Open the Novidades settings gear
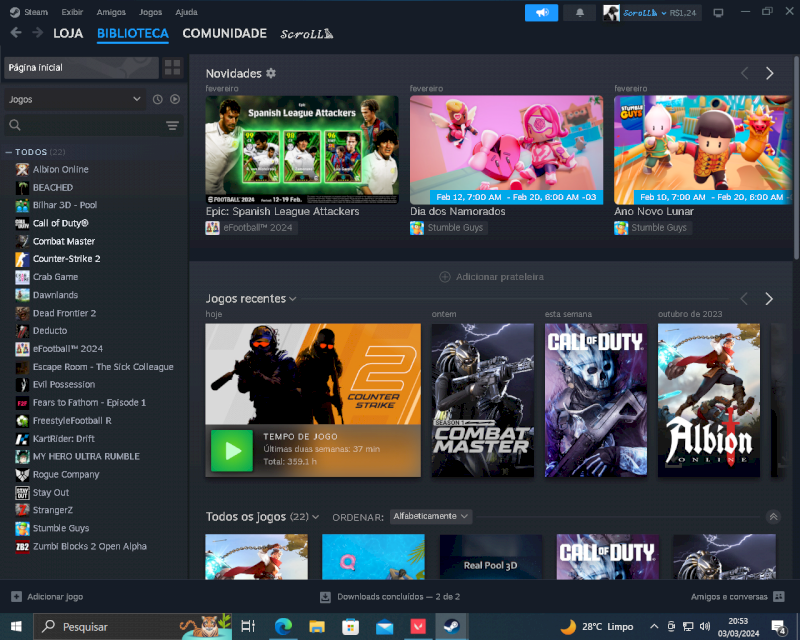The image size is (800, 640). coord(271,74)
